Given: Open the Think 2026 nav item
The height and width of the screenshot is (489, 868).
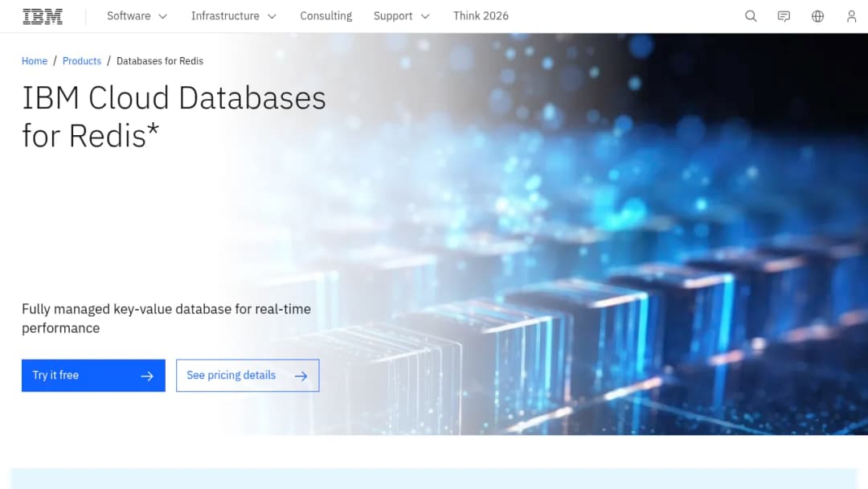Looking at the screenshot, I should 481,16.
